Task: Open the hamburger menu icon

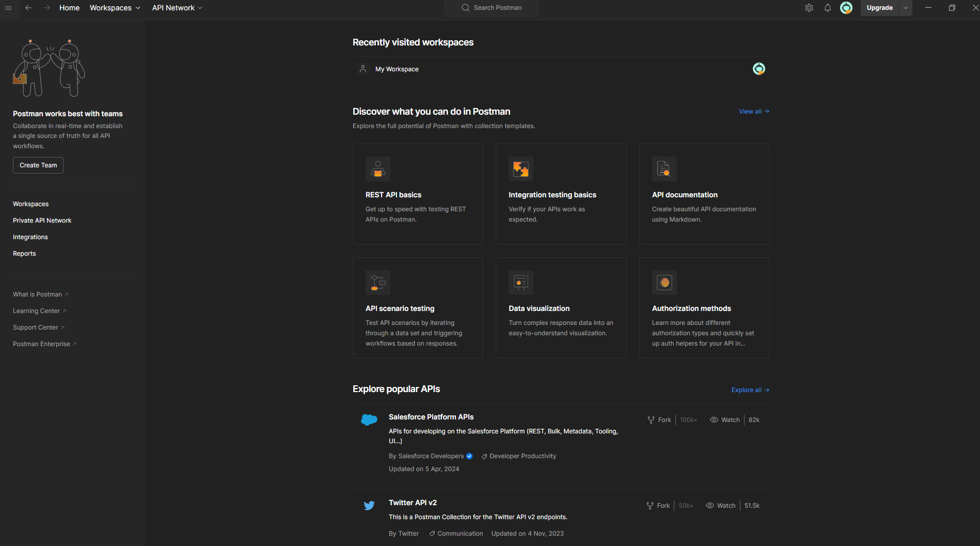Action: pos(8,8)
